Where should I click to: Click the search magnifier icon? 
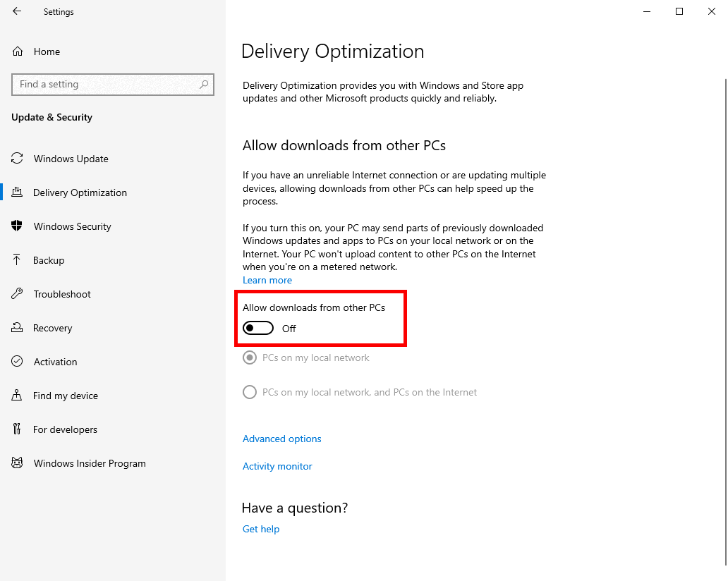(x=204, y=85)
